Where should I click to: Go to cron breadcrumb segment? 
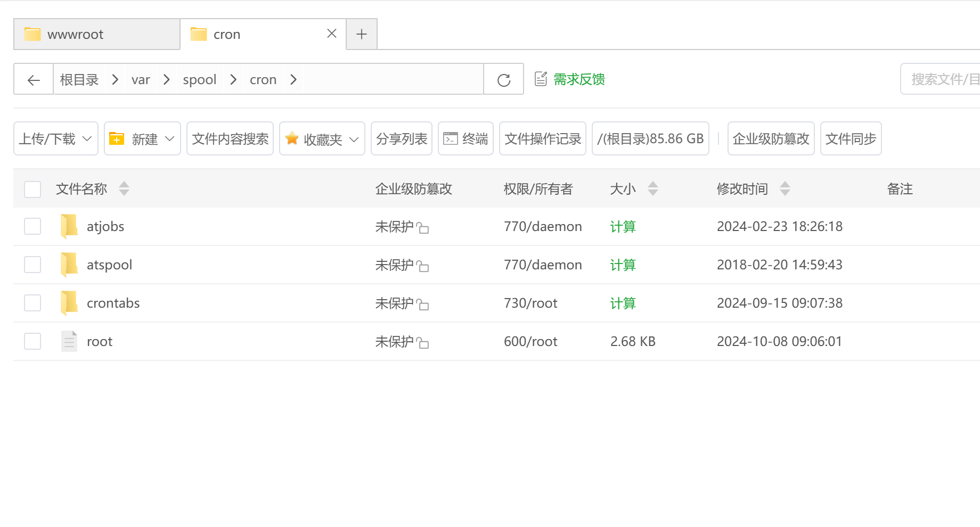pyautogui.click(x=263, y=80)
